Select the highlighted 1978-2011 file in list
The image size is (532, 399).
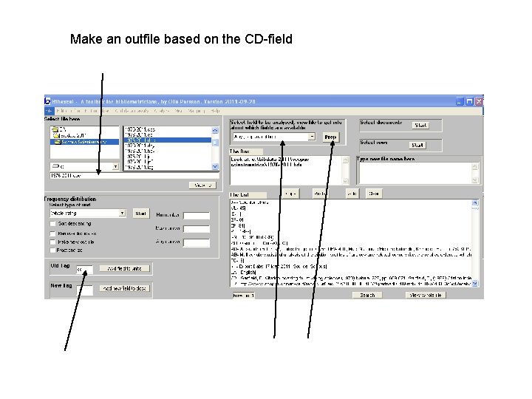click(168, 140)
